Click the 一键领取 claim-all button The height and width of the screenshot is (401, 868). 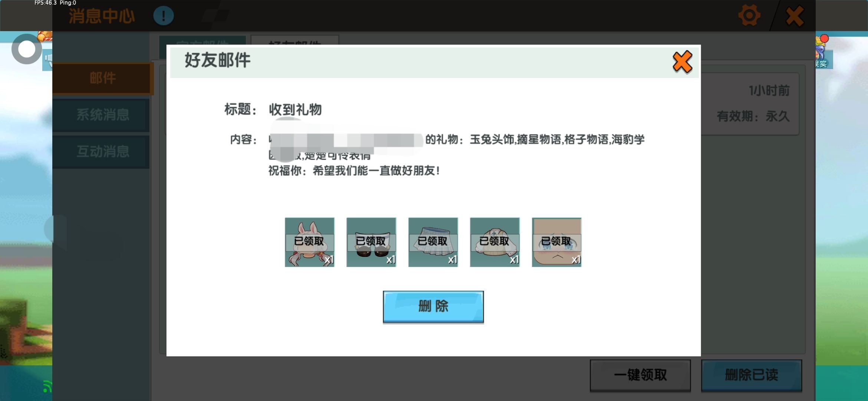(640, 375)
